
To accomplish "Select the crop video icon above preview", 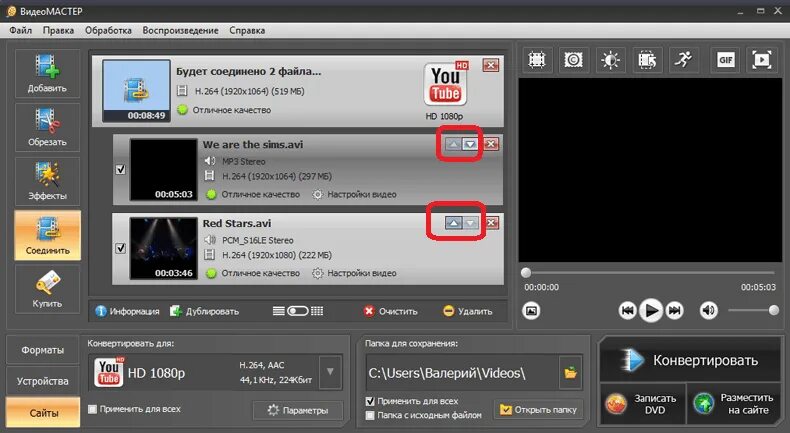I will (537, 60).
